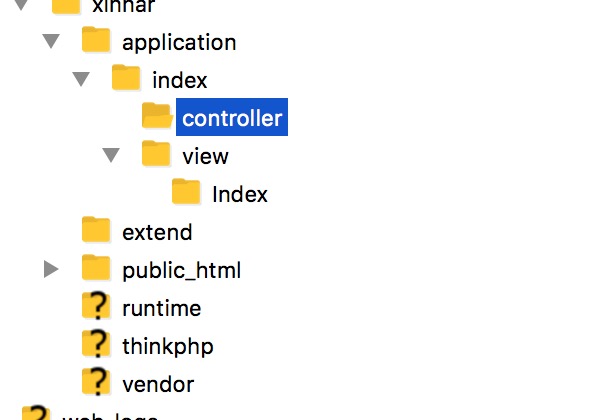Select the vendor entry label
This screenshot has width=608, height=420.
pyautogui.click(x=158, y=385)
